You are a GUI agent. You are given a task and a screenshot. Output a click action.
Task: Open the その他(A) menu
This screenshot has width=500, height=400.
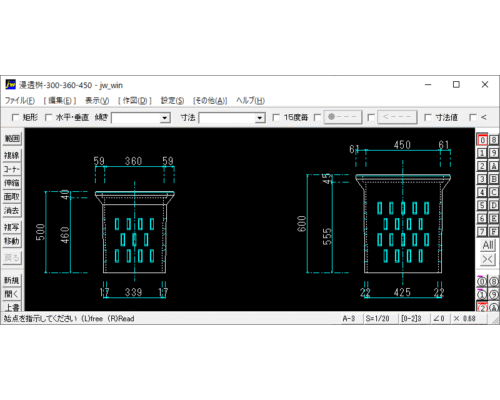210,100
